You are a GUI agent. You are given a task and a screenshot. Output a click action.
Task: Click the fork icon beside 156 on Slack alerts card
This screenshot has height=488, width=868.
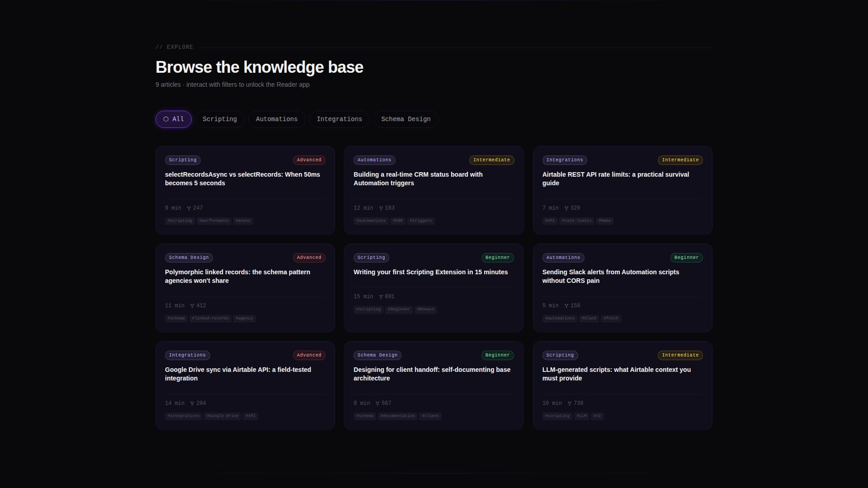(566, 305)
